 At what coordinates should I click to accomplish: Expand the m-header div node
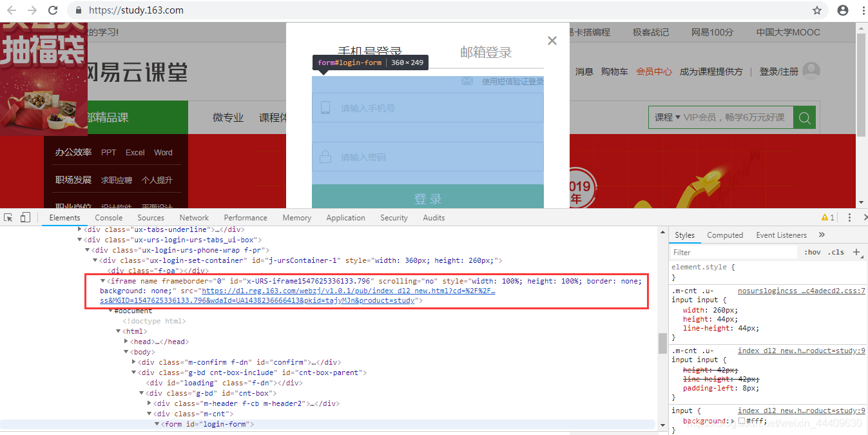[149, 403]
